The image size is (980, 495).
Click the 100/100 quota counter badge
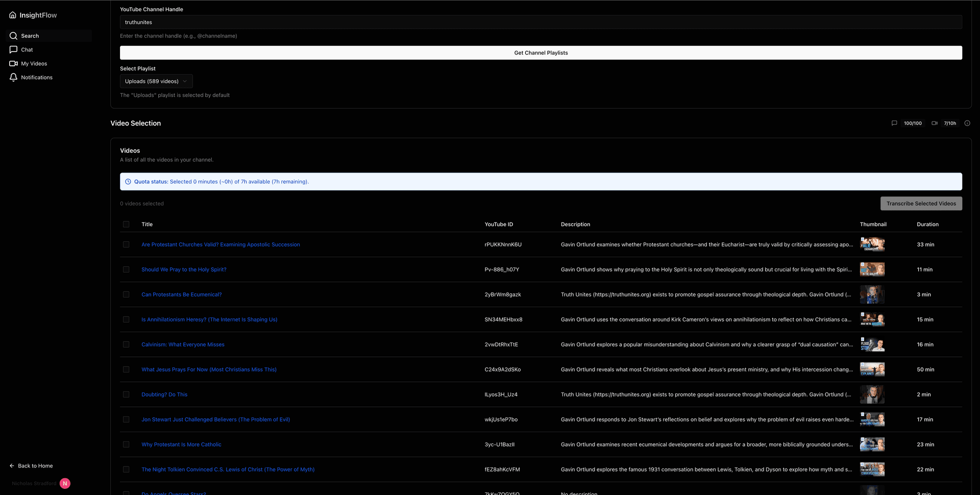tap(913, 123)
